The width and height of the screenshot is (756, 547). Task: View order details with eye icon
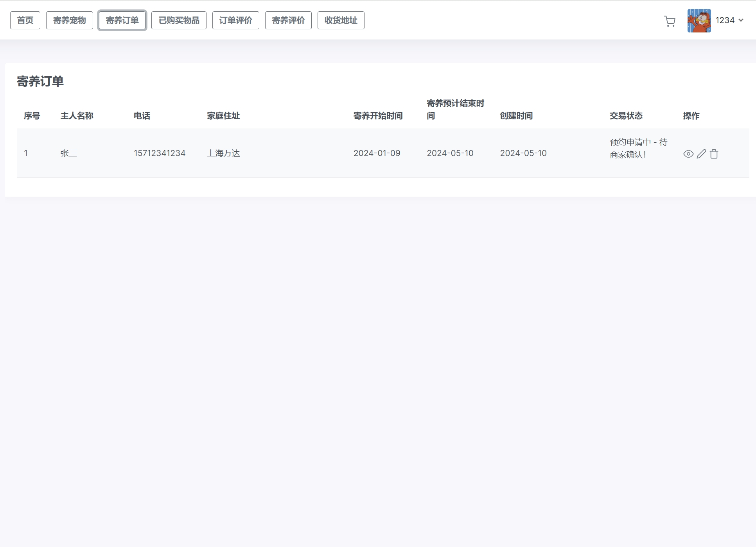[688, 154]
